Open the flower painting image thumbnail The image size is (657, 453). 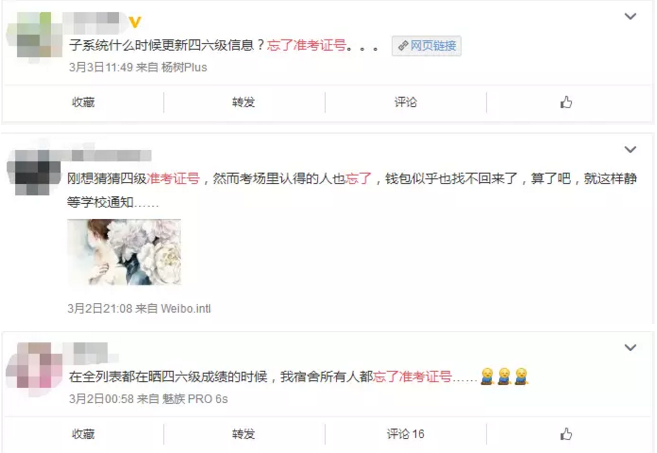coord(124,252)
